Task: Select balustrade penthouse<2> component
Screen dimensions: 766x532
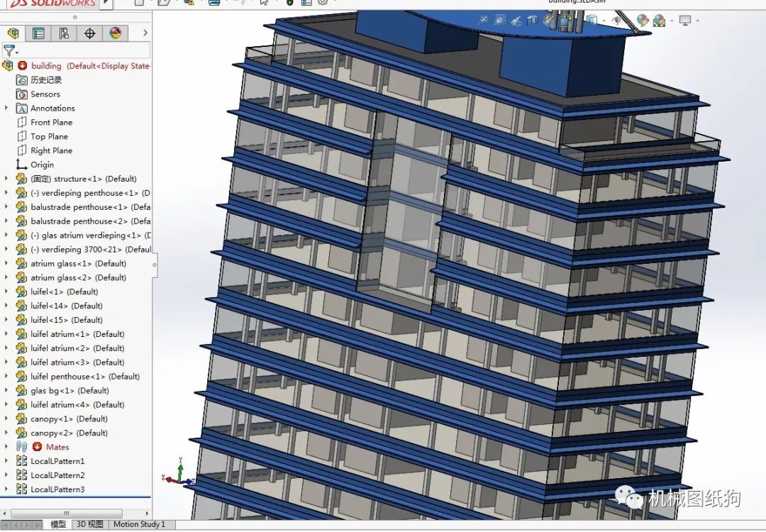Action: [x=90, y=221]
